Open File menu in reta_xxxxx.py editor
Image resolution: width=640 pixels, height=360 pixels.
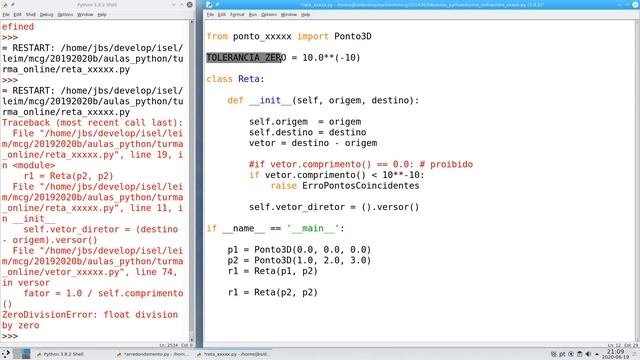210,15
